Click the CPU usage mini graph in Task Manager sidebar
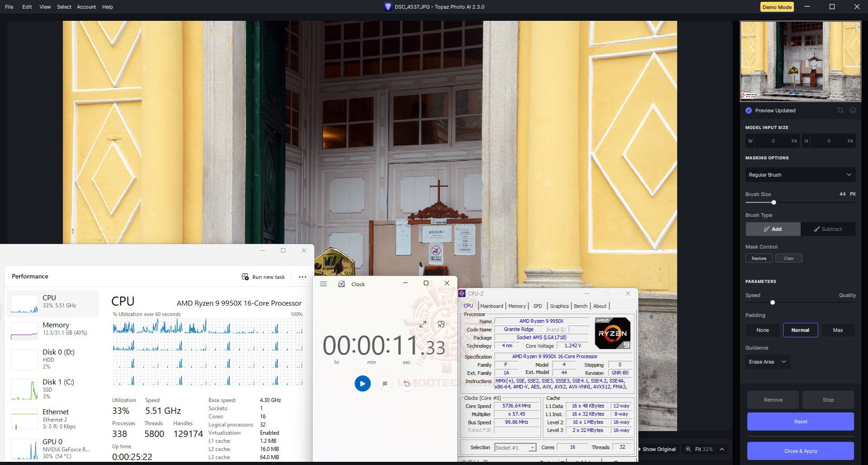Viewport: 868px width, 465px height. pos(24,304)
